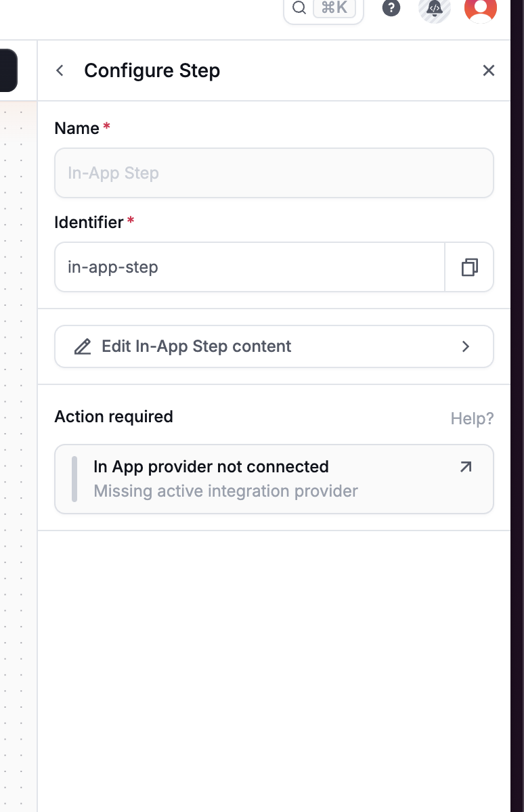Focus the Identifier field with in-app-step

[x=249, y=267]
